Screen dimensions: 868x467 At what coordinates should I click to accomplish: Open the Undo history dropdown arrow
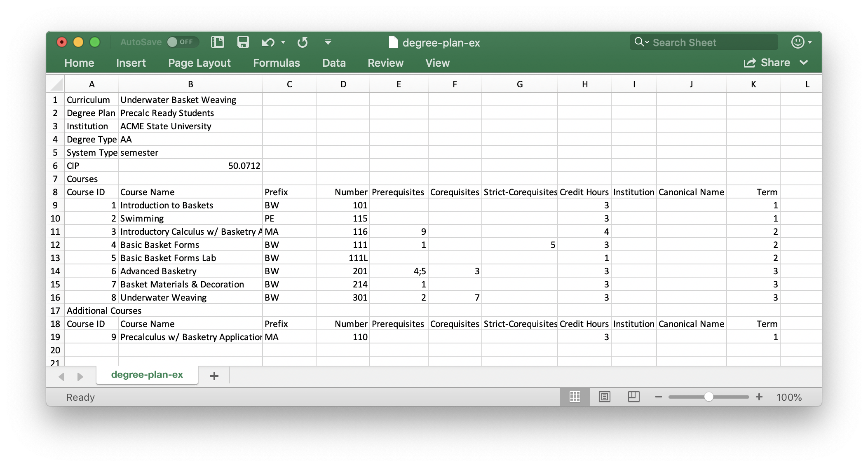coord(283,43)
